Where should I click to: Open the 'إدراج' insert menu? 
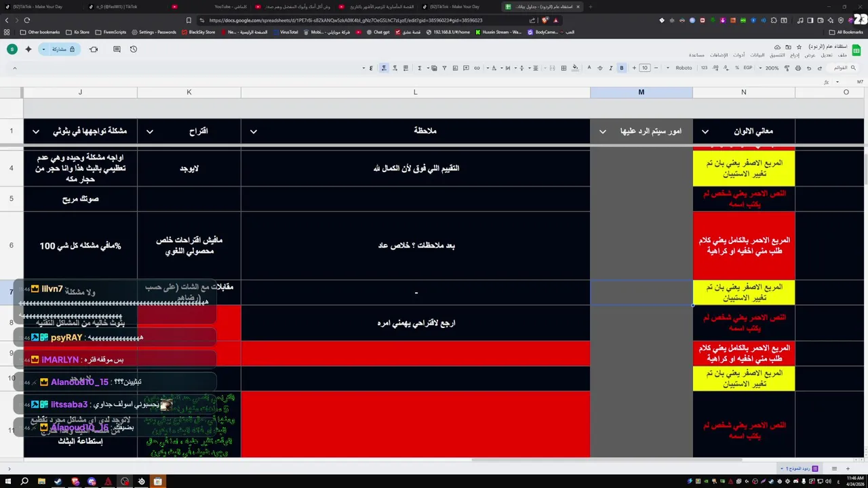[x=795, y=55]
